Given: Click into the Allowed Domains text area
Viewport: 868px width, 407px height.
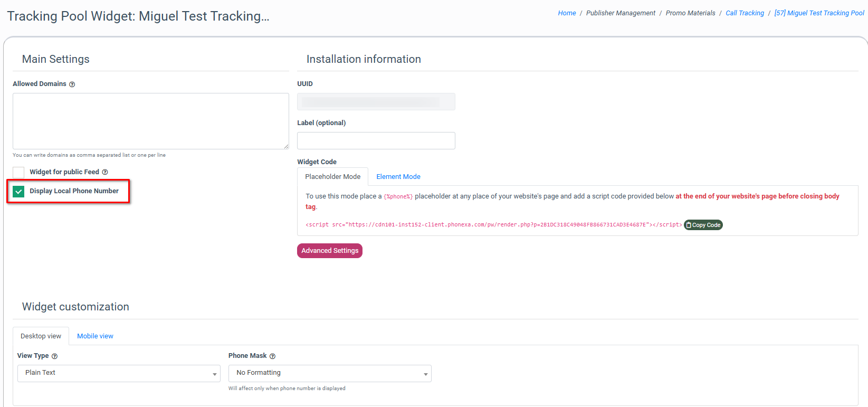Looking at the screenshot, I should coord(150,121).
